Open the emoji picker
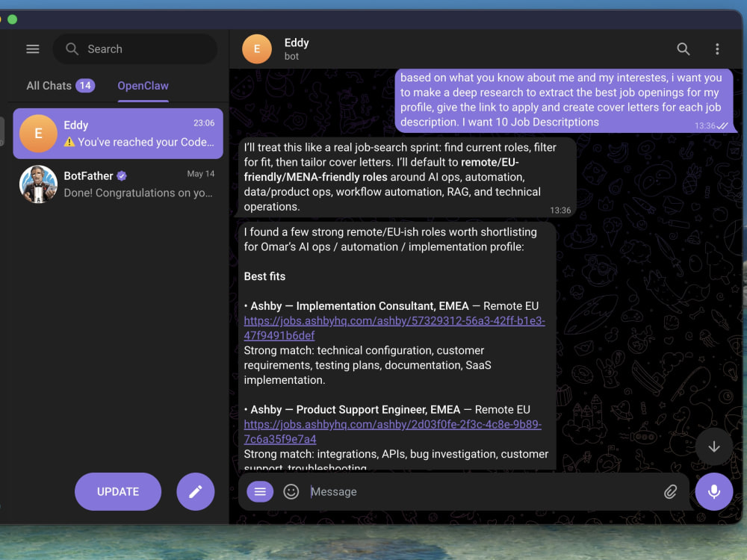This screenshot has width=747, height=560. (291, 491)
